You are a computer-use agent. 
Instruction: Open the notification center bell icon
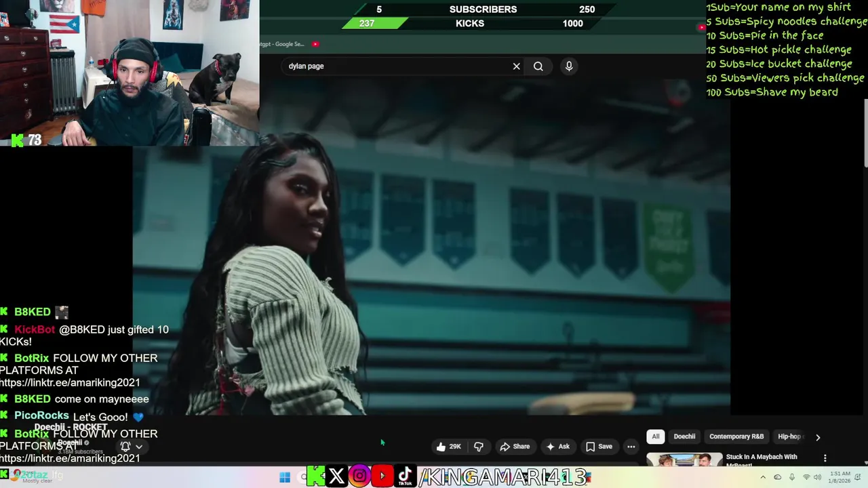pos(859,477)
